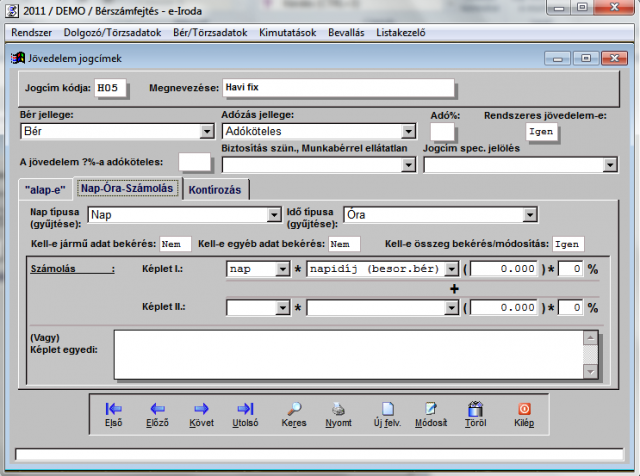Delete record with Töröl trash icon
The width and height of the screenshot is (640, 476).
(x=476, y=414)
